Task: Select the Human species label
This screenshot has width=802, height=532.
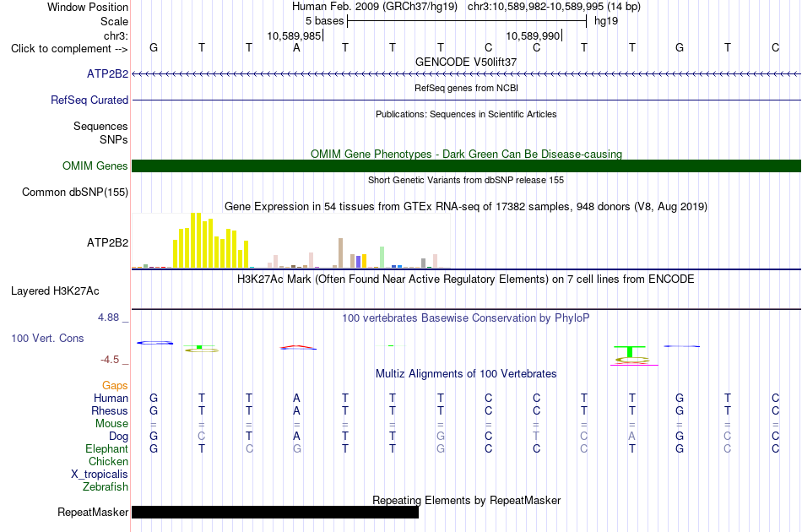Action: (111, 398)
